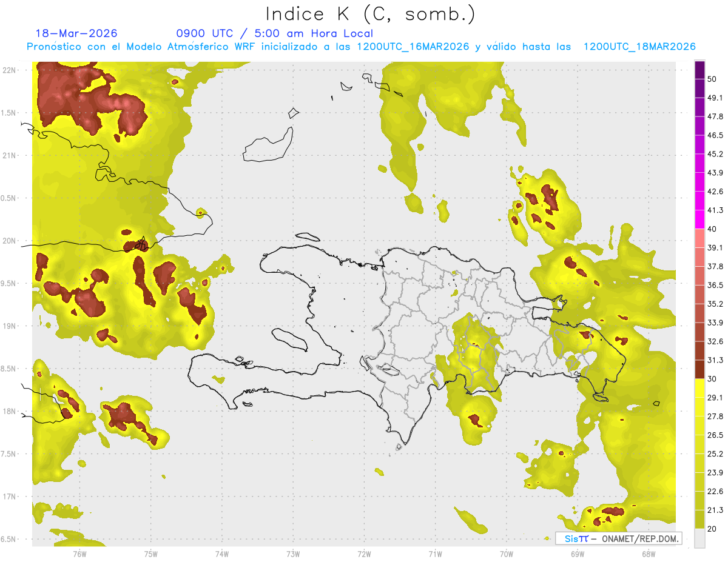The image size is (728, 562).
Task: Click the '23.9' color scale value
Action: pyautogui.click(x=715, y=473)
